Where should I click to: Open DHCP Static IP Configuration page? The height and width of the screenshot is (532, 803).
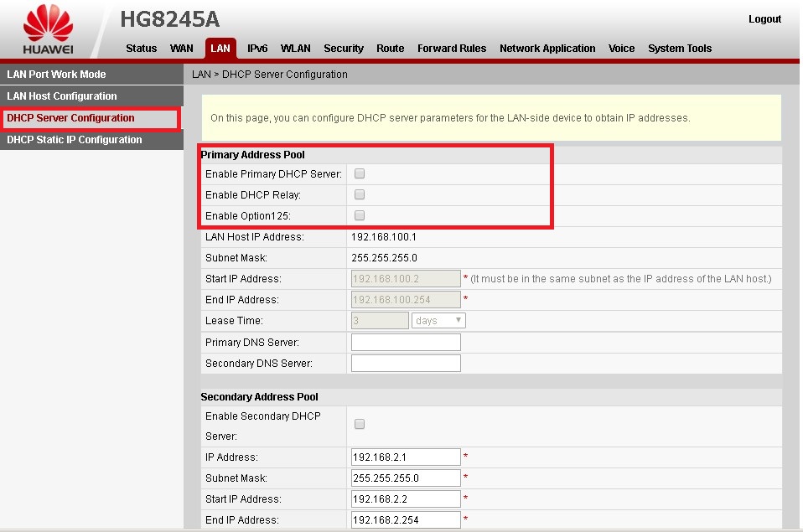(91, 140)
